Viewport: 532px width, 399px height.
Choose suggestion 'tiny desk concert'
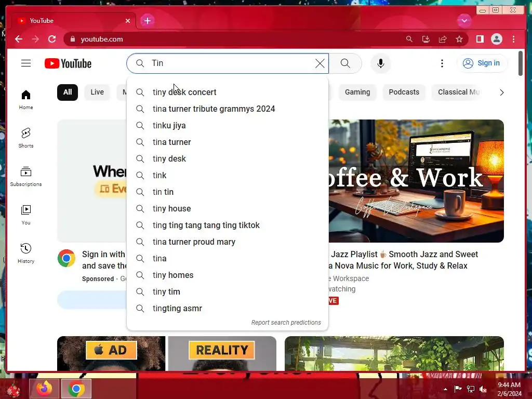[228, 92]
